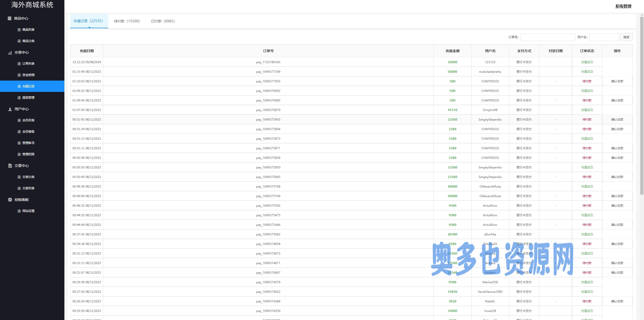Click the page vertical scrollbar
Screen dimensions: 644x320
point(642,106)
